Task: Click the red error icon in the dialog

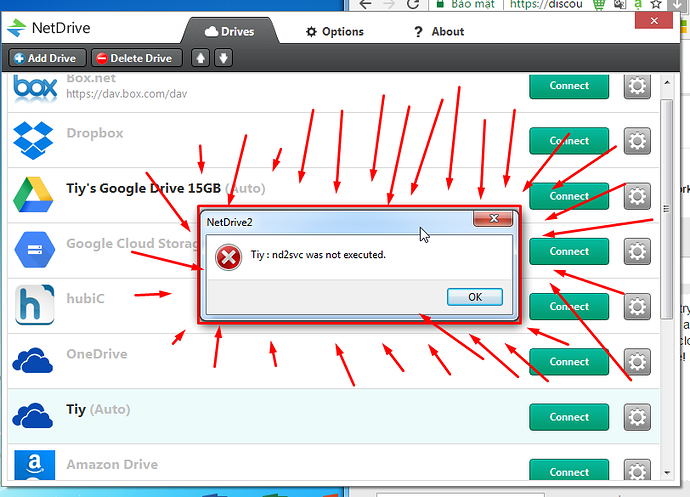Action: pos(228,258)
